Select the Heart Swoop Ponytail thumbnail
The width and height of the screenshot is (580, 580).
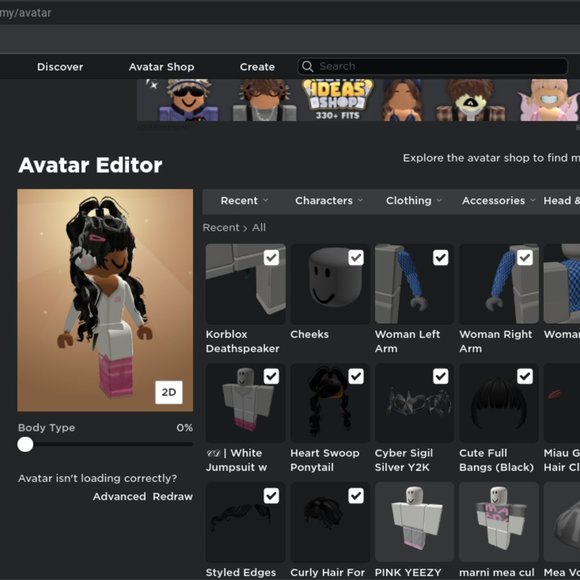[330, 403]
